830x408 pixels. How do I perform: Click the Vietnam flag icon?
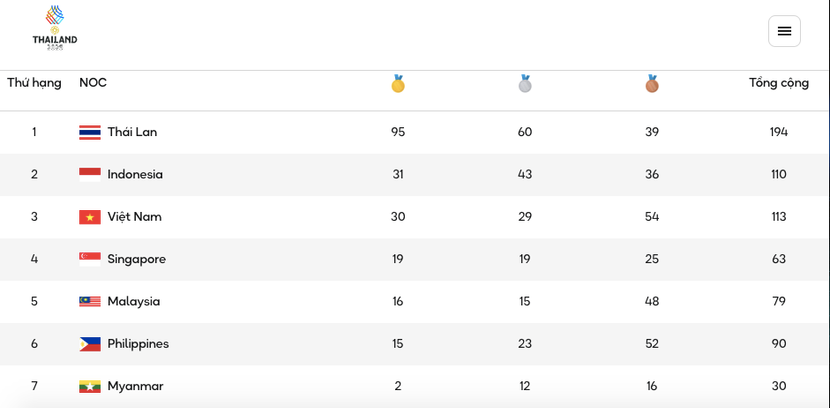pyautogui.click(x=90, y=217)
